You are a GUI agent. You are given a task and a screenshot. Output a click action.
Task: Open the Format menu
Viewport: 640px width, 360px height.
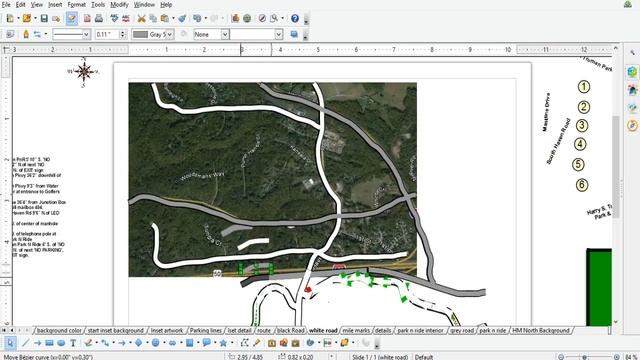coord(76,5)
